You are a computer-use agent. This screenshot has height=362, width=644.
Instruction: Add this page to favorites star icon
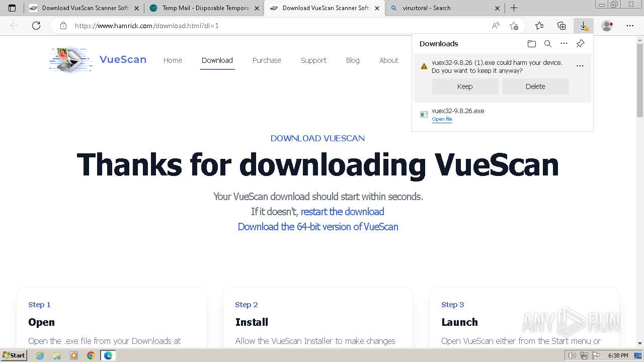pyautogui.click(x=514, y=26)
